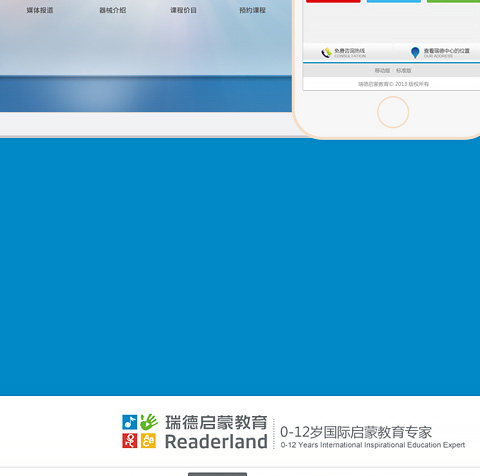
Task: Tap the phone consultation hotline icon
Action: 326,53
